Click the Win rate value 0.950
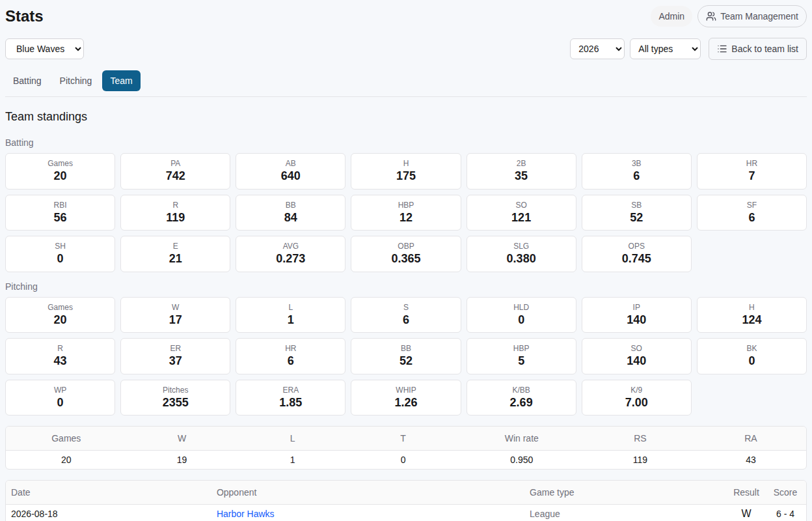The width and height of the screenshot is (812, 521). (x=522, y=460)
